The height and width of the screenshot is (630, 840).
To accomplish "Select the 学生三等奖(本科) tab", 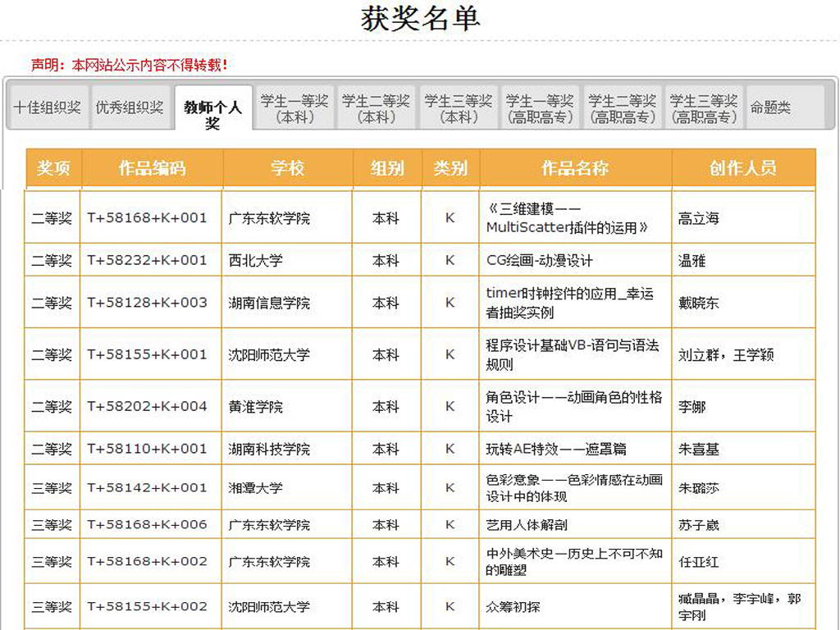I will [459, 108].
